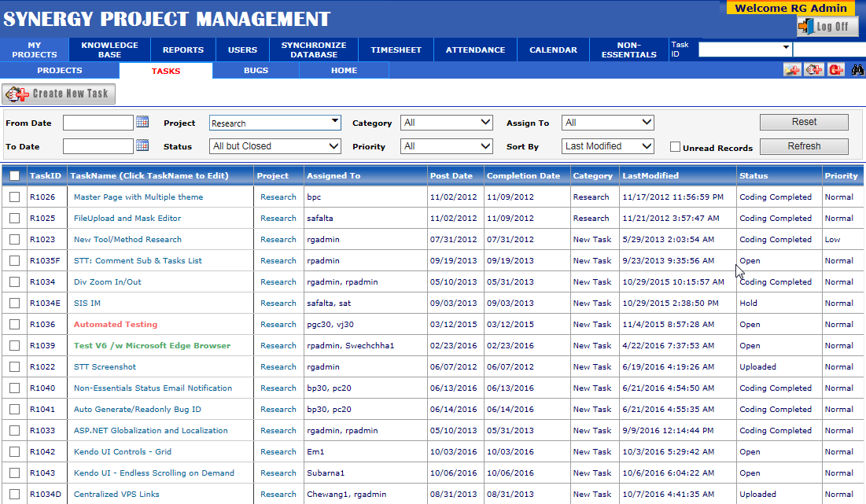The height and width of the screenshot is (504, 866).
Task: Open Non-Essentials Status Email Notification task
Action: pos(153,388)
